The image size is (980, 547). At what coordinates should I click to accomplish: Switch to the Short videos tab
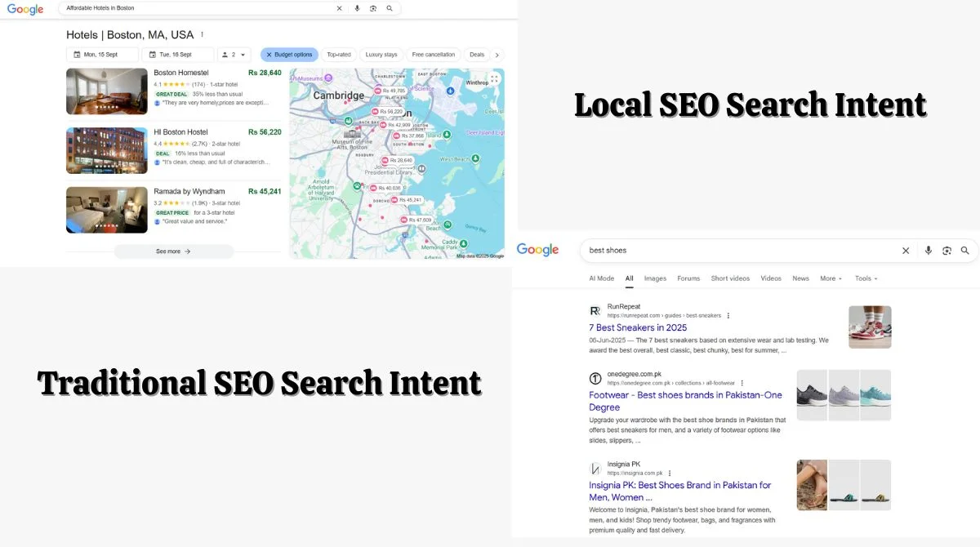[730, 278]
